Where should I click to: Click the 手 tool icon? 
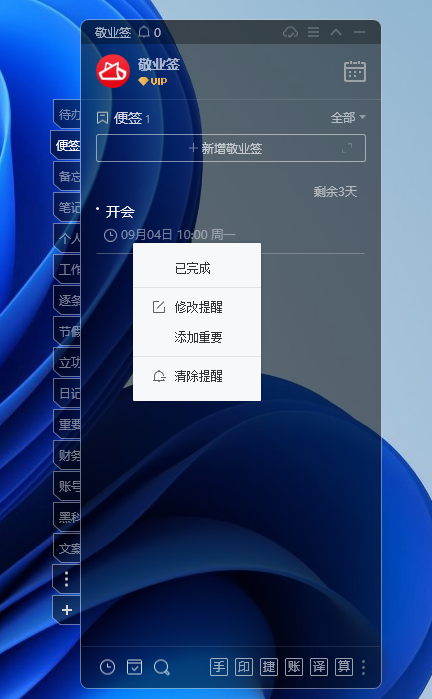click(x=219, y=667)
